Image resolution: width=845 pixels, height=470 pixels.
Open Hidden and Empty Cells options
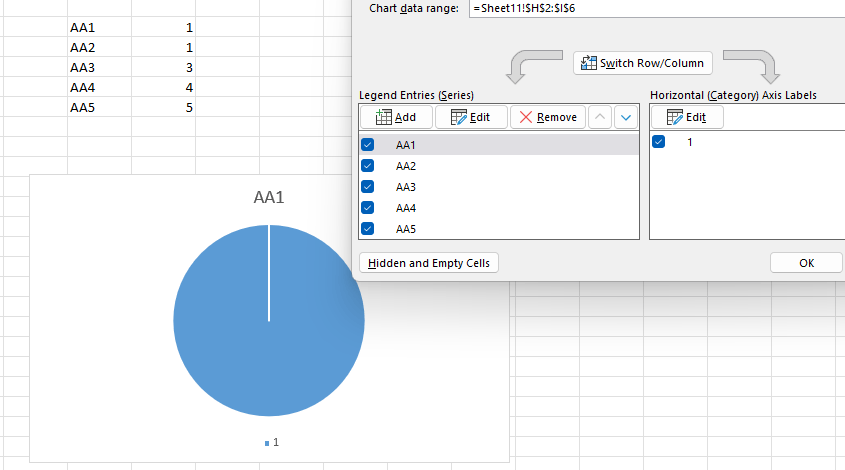428,263
